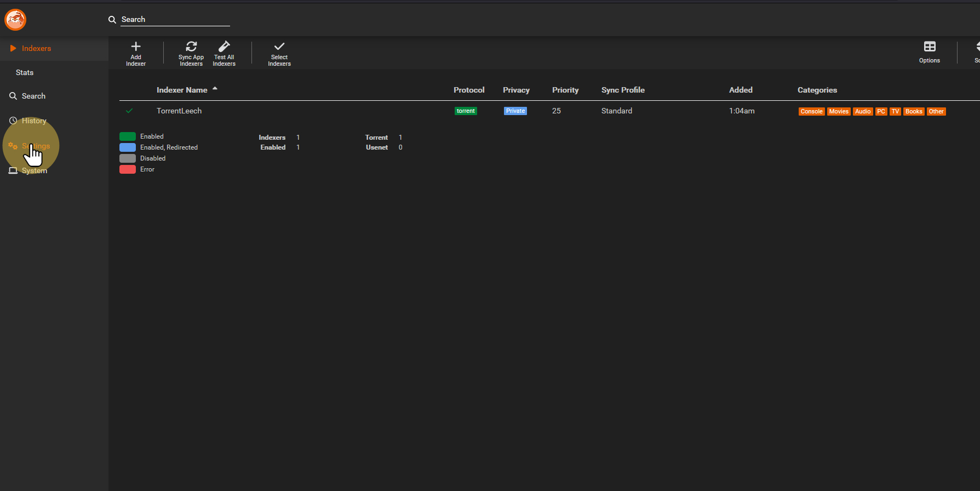Click priority value 25

pyautogui.click(x=557, y=111)
